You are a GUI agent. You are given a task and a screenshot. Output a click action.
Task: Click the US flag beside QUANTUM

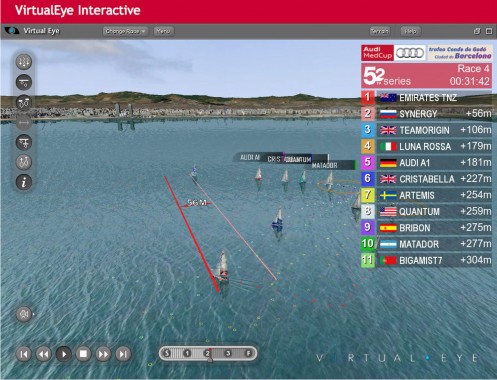coord(388,212)
